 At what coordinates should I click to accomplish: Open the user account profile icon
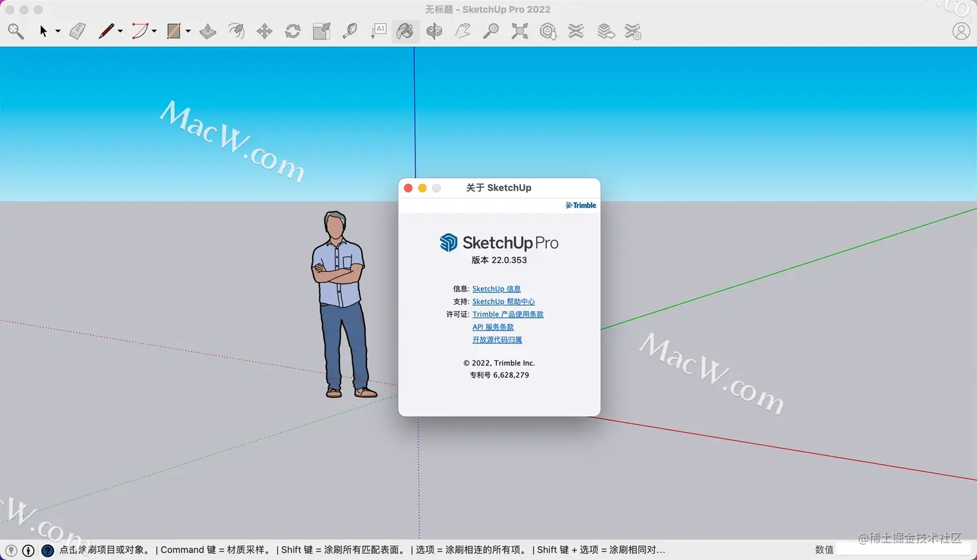961,31
